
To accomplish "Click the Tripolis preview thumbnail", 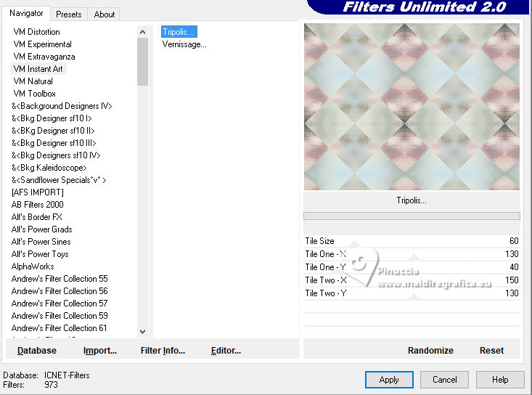I will pos(412,107).
